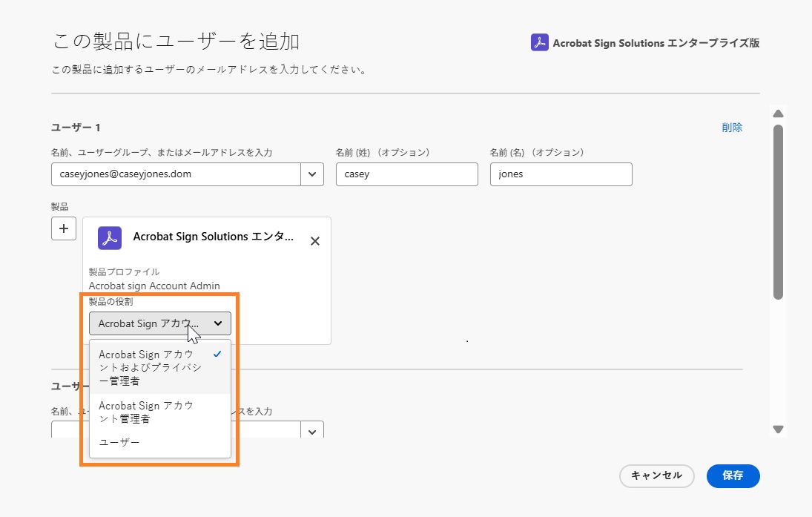Click the キャンセル button
The width and height of the screenshot is (812, 517).
[x=656, y=476]
